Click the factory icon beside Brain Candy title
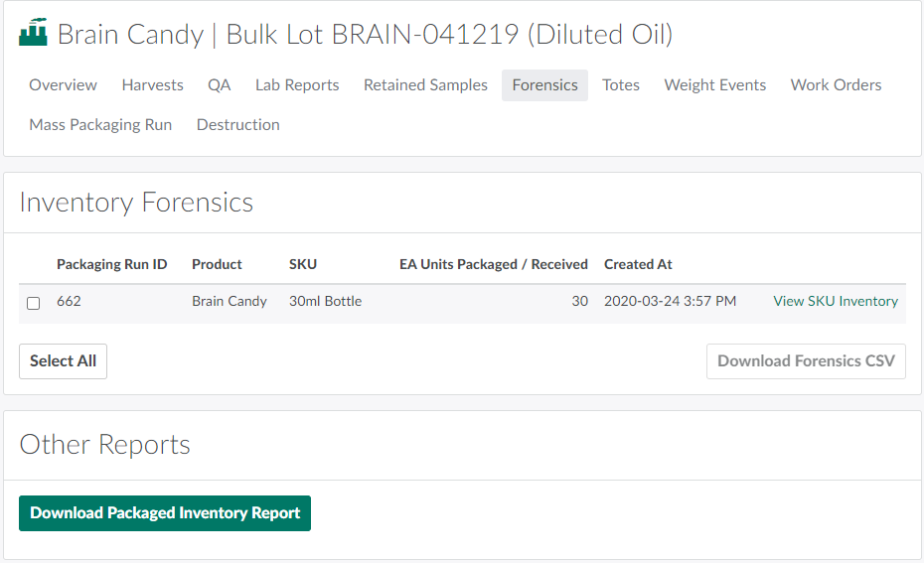This screenshot has height=563, width=924. (33, 34)
